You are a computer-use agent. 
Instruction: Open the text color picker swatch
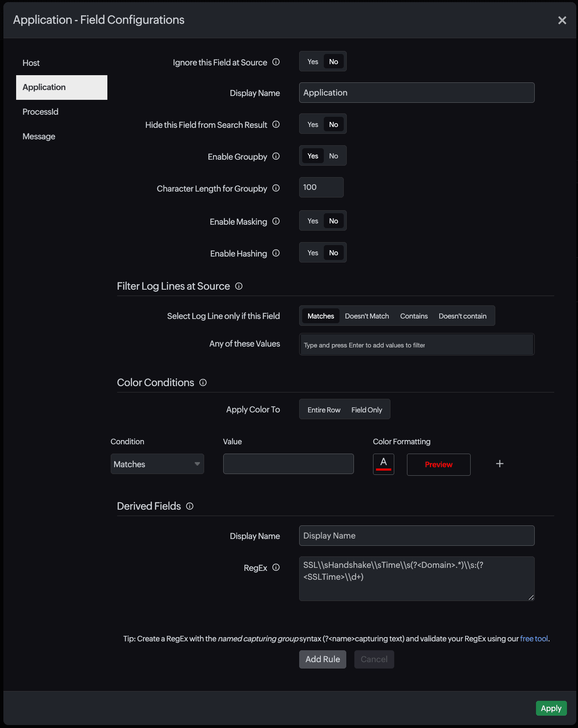pyautogui.click(x=383, y=464)
